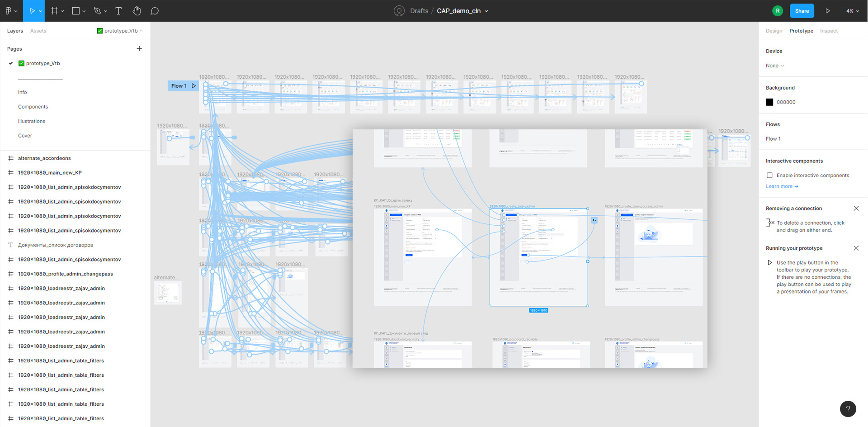Select the Frame tool
The width and height of the screenshot is (868, 427).
tap(54, 11)
